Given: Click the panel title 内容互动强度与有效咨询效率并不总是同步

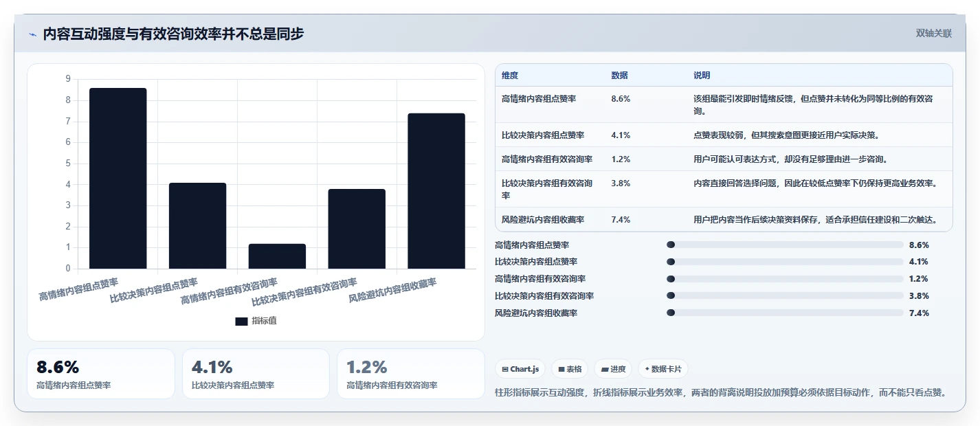Looking at the screenshot, I should coord(173,34).
